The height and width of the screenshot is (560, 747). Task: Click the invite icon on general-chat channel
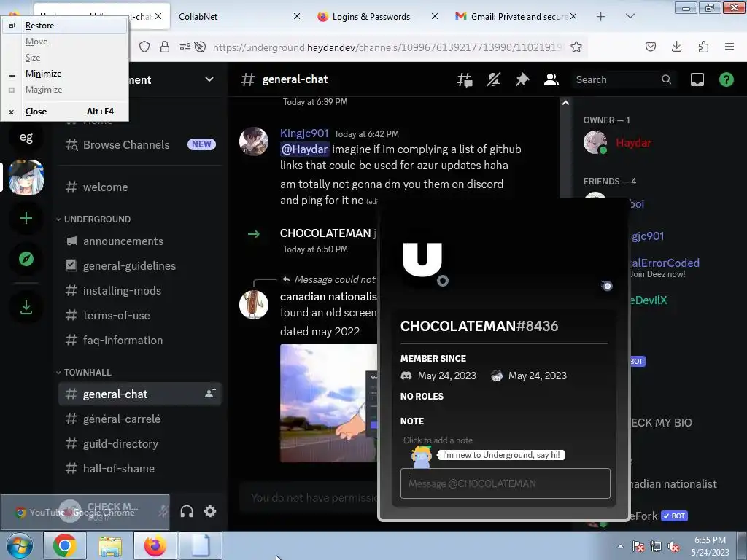[x=210, y=393]
